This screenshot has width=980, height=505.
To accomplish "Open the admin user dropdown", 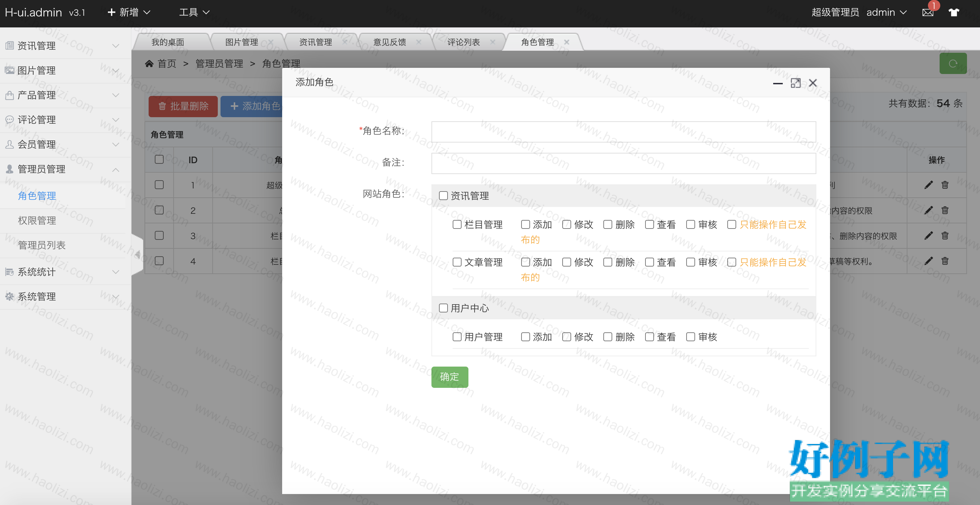I will point(887,13).
